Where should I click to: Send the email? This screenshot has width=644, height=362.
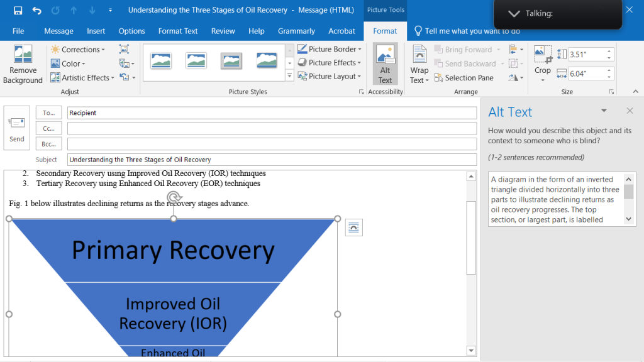click(x=17, y=128)
